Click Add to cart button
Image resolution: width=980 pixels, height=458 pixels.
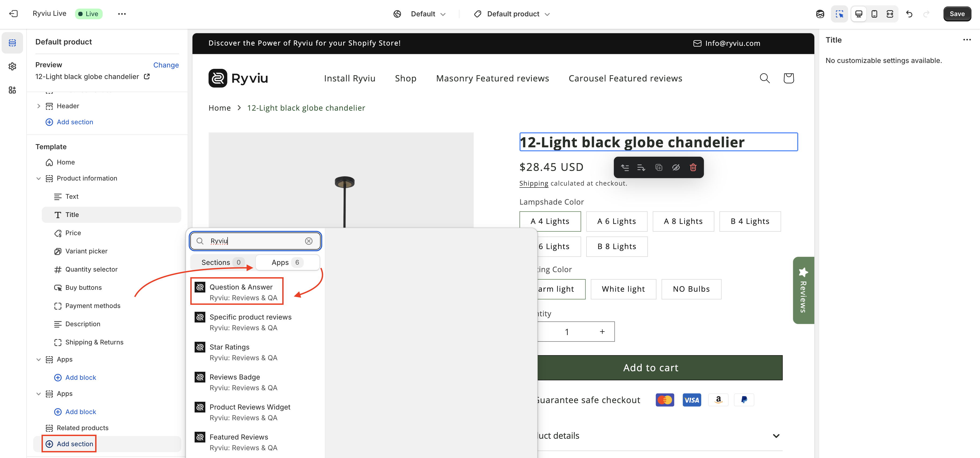651,367
